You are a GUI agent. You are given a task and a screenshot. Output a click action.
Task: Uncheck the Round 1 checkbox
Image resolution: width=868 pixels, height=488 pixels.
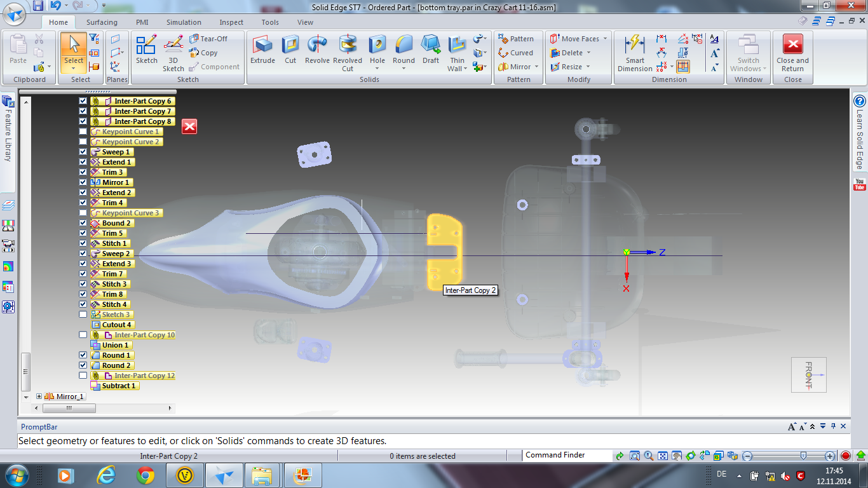point(83,355)
